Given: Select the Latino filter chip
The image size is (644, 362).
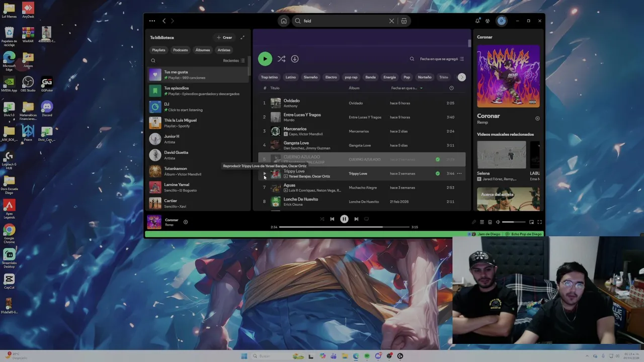Looking at the screenshot, I should 291,77.
